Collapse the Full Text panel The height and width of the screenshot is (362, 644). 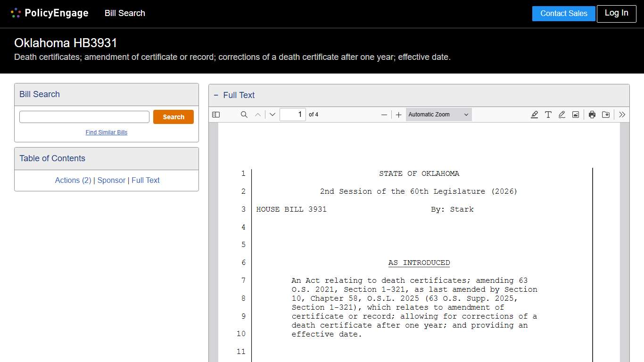pyautogui.click(x=216, y=95)
